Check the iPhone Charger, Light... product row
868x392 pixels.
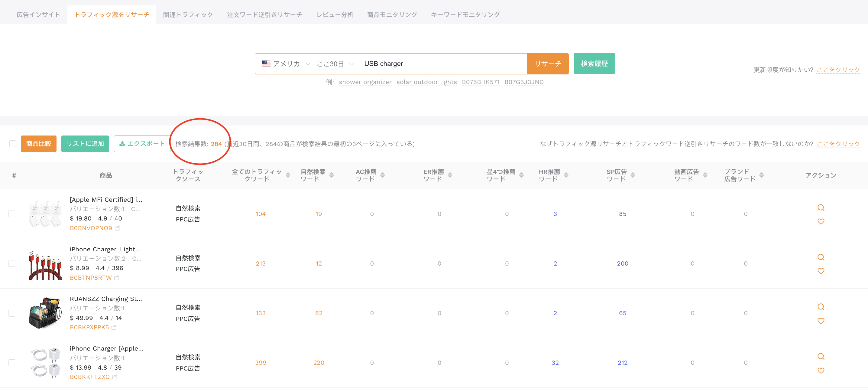point(12,263)
